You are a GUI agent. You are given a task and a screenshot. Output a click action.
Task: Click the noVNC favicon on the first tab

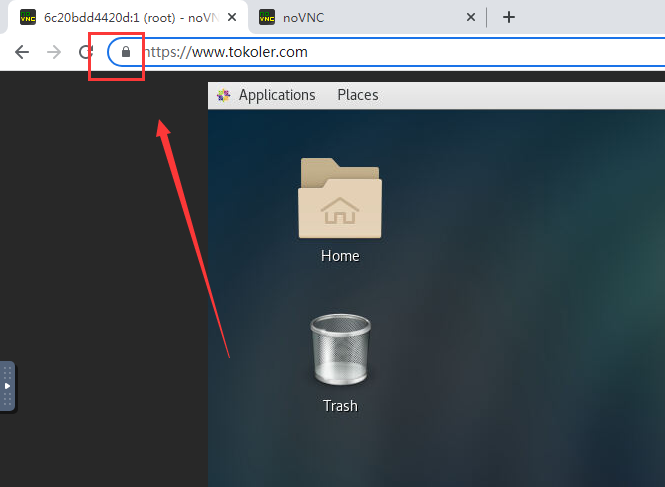28,17
